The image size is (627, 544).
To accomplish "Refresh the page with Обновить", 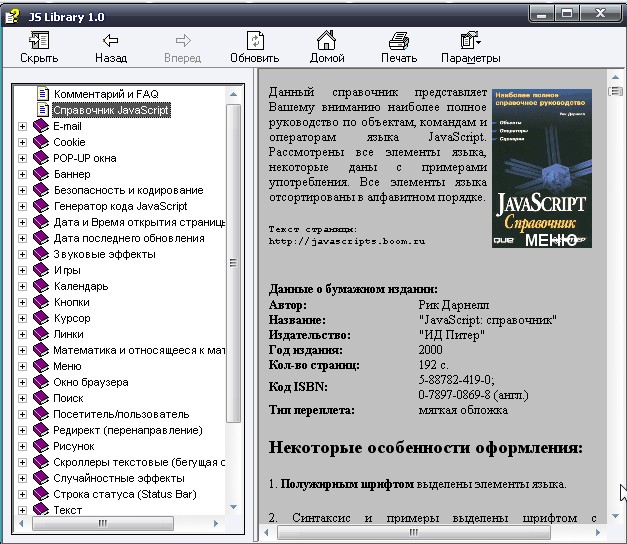I will pos(255,40).
